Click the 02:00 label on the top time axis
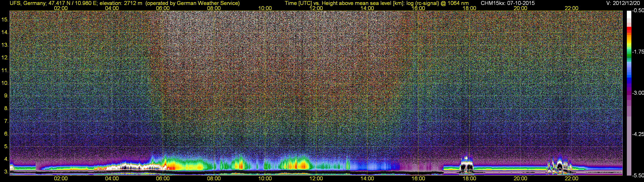The height and width of the screenshot is (182, 644). click(x=61, y=8)
